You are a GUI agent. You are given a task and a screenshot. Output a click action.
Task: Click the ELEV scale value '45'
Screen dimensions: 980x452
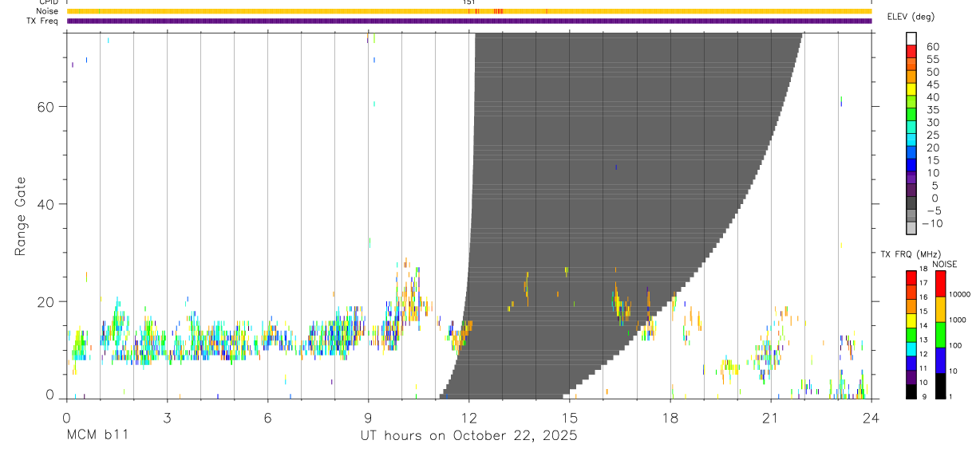932,85
